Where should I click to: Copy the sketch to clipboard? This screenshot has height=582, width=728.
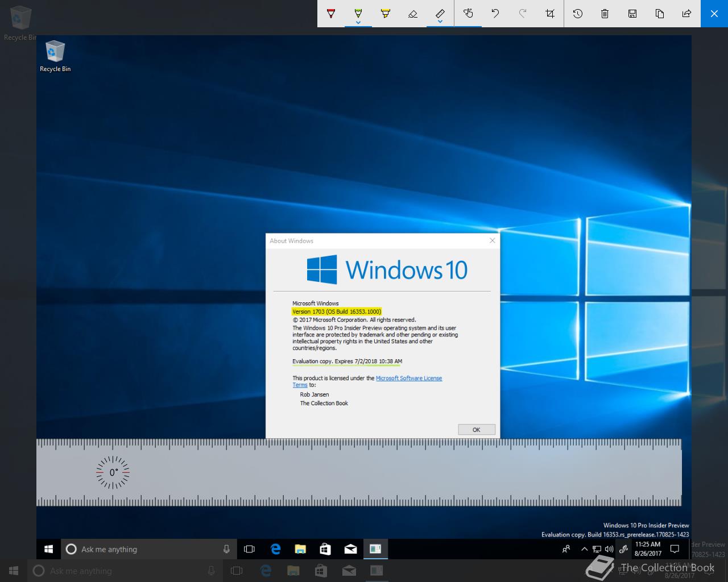click(x=660, y=14)
